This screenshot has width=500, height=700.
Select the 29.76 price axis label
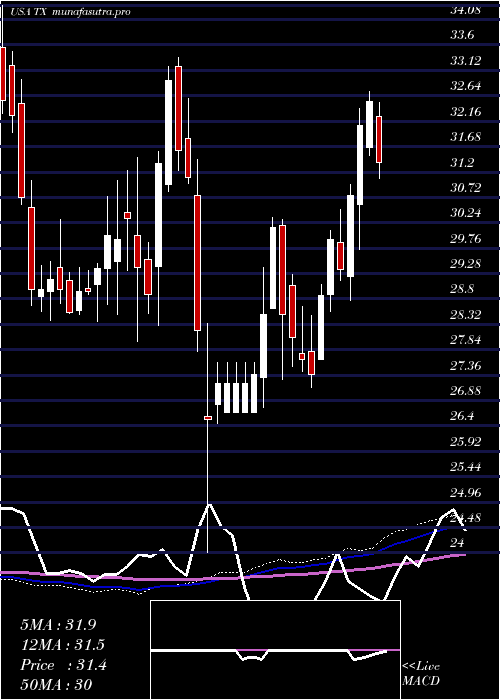(x=465, y=239)
